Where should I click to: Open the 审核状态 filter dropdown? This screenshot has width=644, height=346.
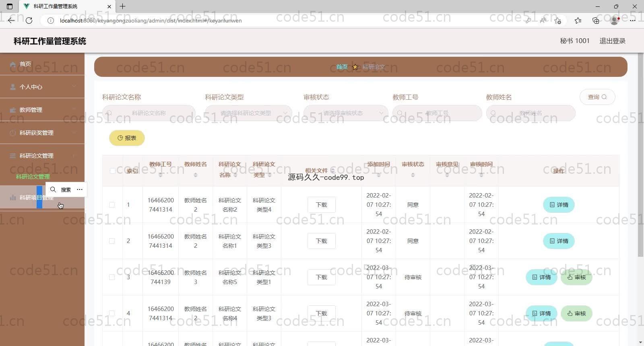[345, 113]
